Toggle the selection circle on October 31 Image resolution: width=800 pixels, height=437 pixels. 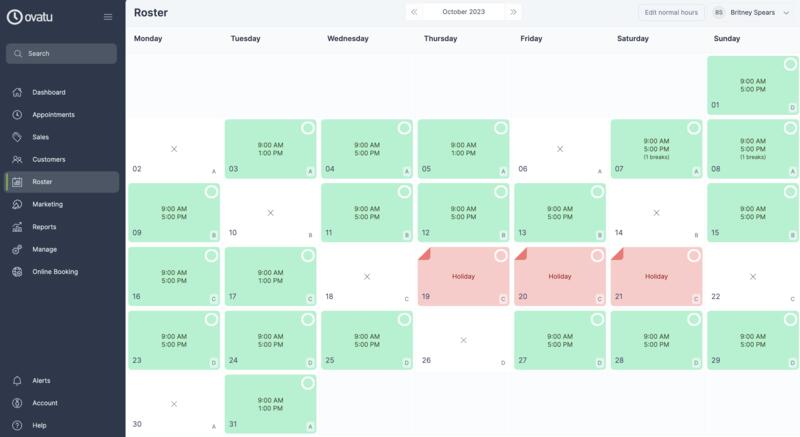tap(308, 383)
